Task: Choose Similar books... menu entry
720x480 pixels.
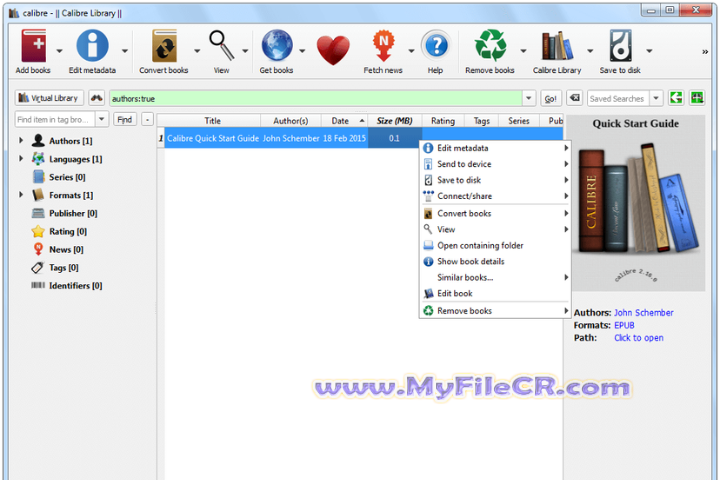Action: pyautogui.click(x=496, y=277)
